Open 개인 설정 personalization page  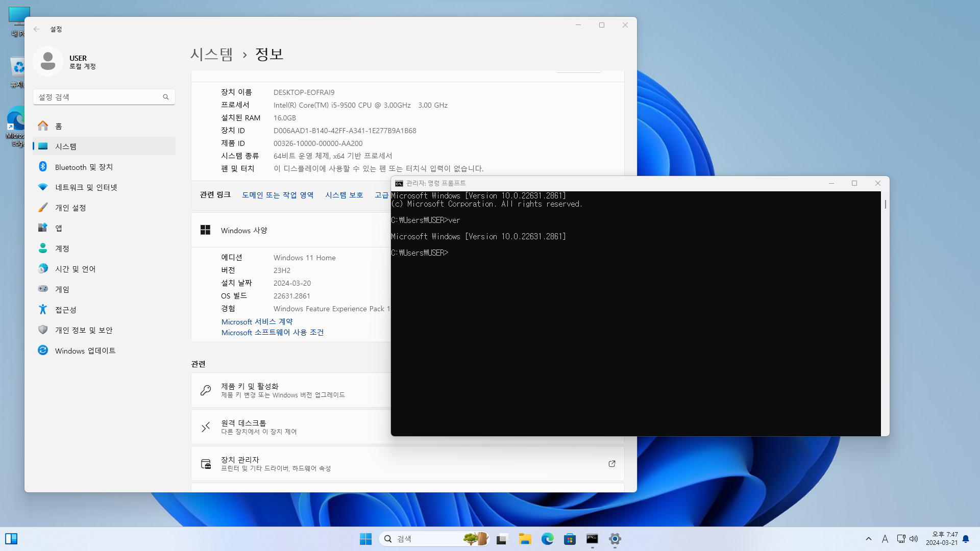[104, 208]
